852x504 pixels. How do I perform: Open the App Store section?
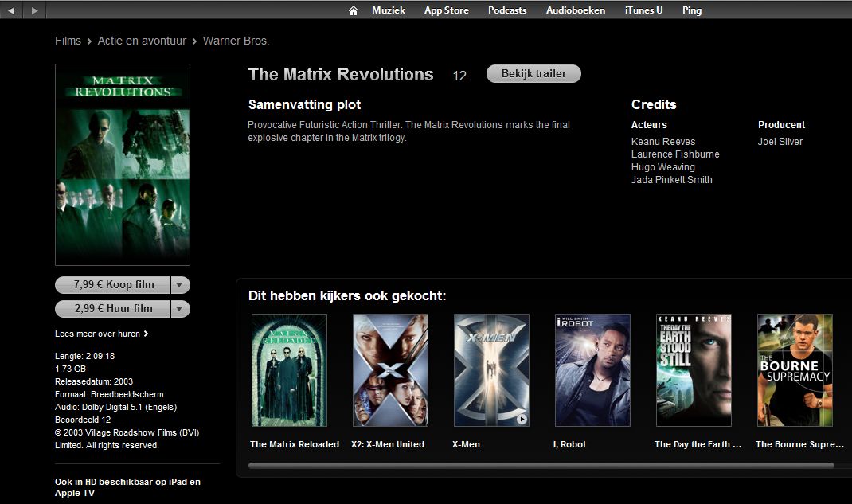pyautogui.click(x=446, y=10)
